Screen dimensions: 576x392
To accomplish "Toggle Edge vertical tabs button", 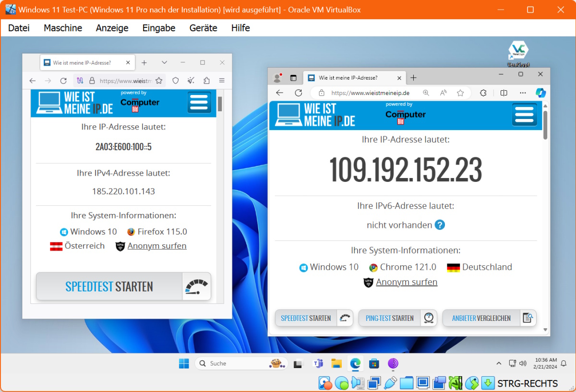I will 293,78.
